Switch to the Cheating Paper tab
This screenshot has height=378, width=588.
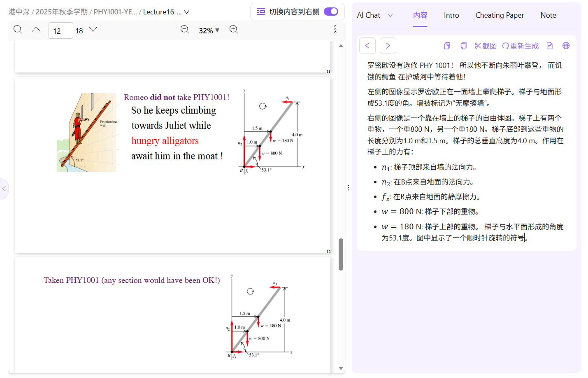click(x=500, y=15)
